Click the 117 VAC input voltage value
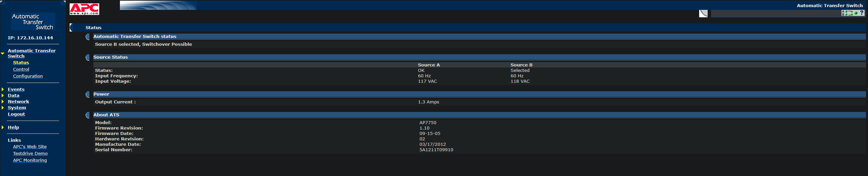 427,81
